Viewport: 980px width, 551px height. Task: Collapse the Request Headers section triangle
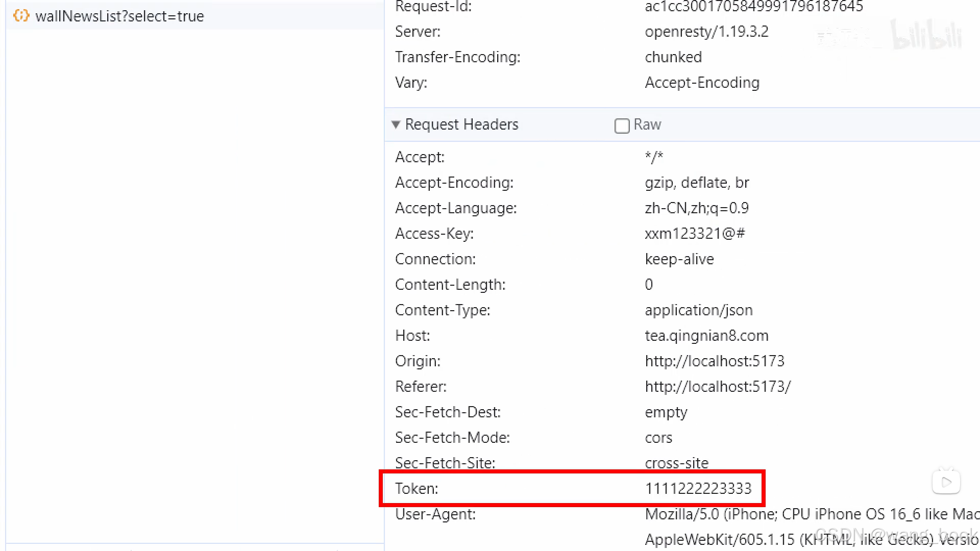coord(396,124)
